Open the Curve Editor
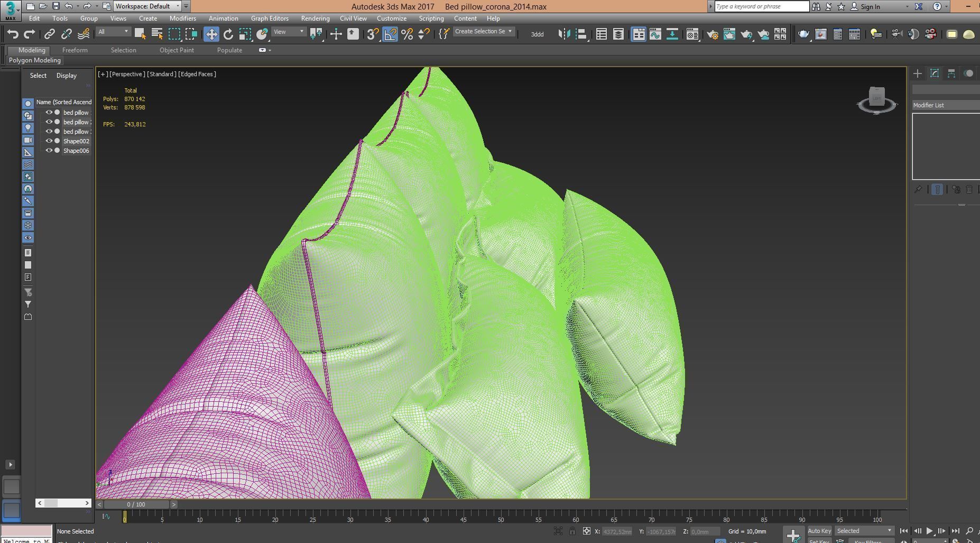 655,34
